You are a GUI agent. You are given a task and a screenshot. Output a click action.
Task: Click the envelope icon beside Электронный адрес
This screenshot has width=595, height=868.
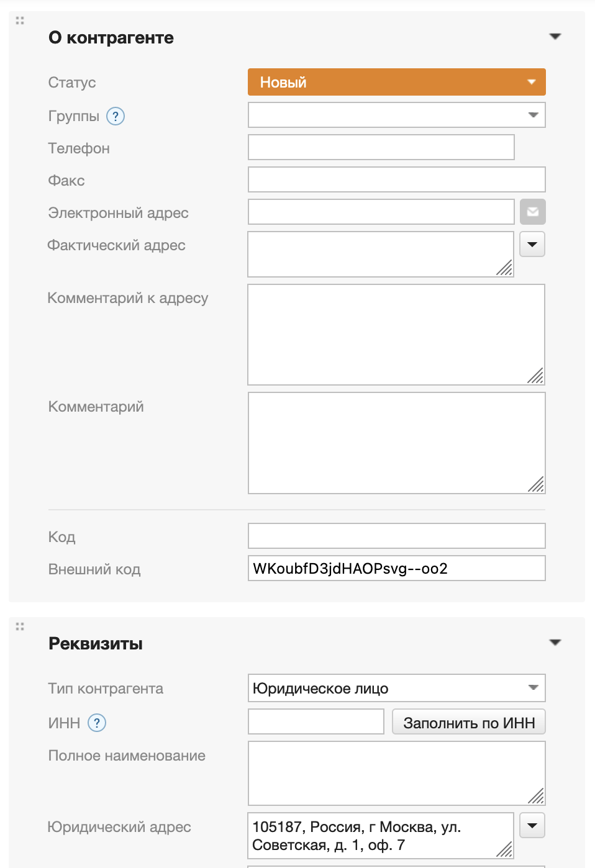point(532,212)
